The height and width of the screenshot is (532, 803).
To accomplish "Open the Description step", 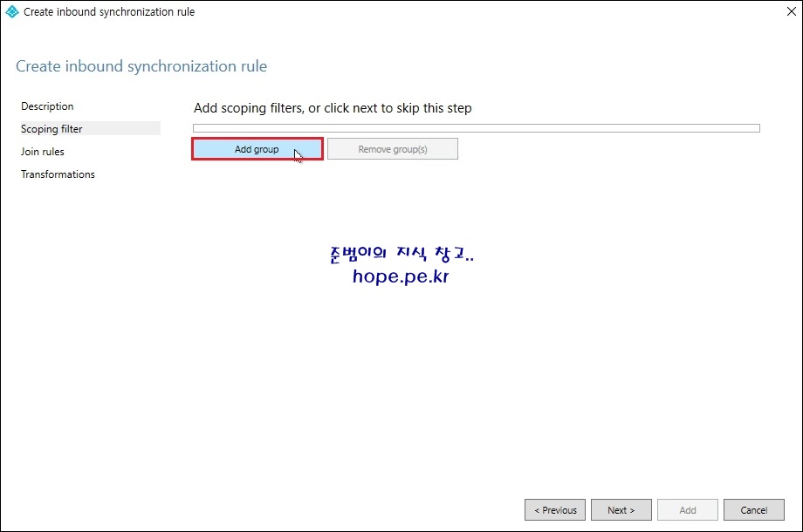I will click(47, 106).
